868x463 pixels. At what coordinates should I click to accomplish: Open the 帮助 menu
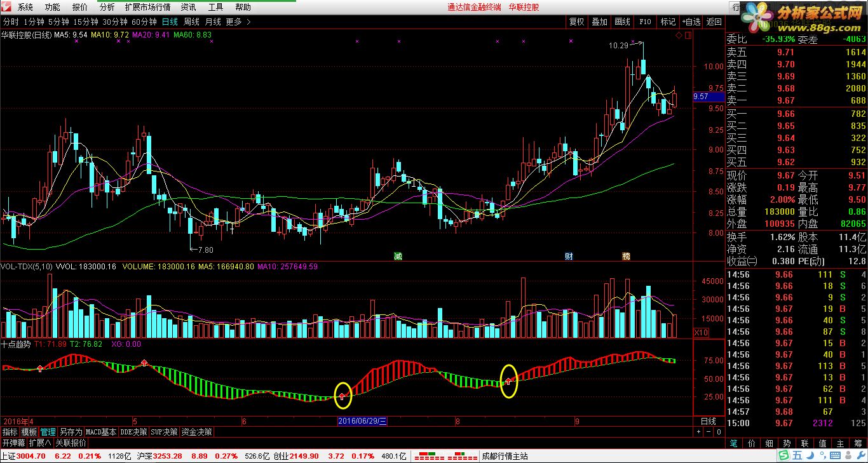click(243, 7)
